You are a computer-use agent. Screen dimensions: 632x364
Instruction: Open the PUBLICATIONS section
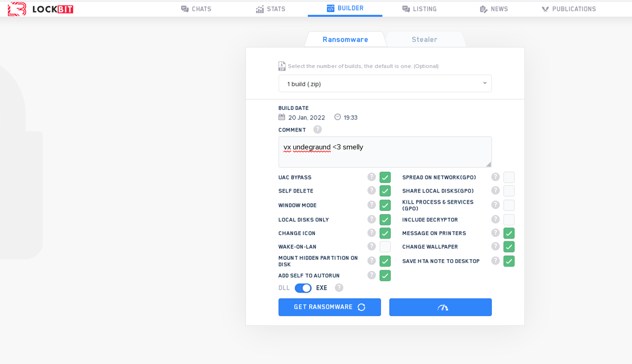(x=569, y=9)
